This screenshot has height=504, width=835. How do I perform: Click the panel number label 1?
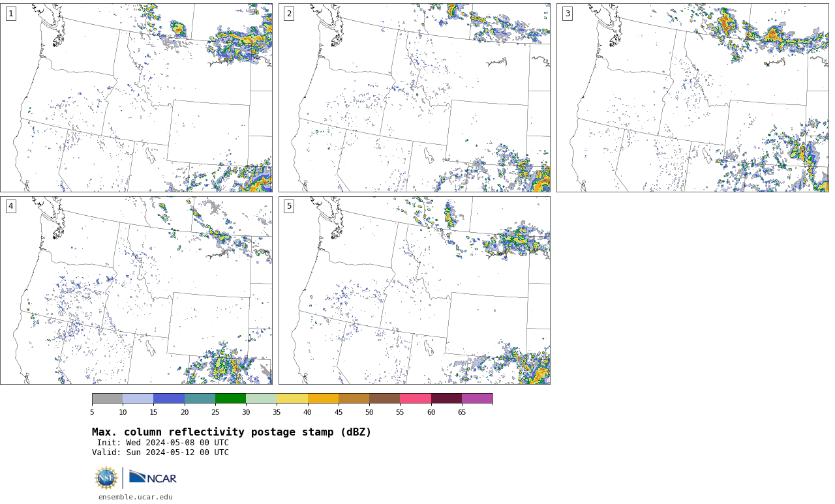coord(10,14)
